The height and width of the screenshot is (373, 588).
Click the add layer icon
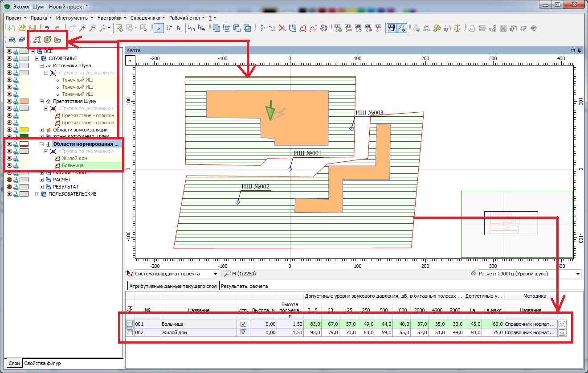tap(12, 40)
